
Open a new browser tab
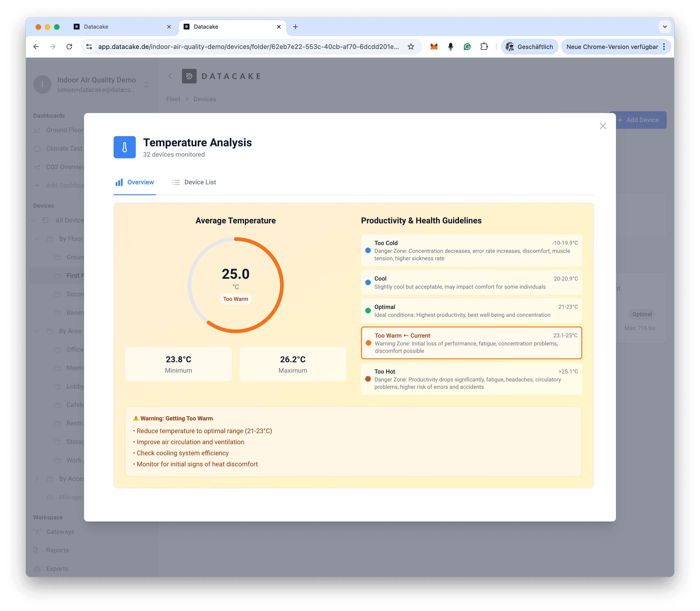296,27
